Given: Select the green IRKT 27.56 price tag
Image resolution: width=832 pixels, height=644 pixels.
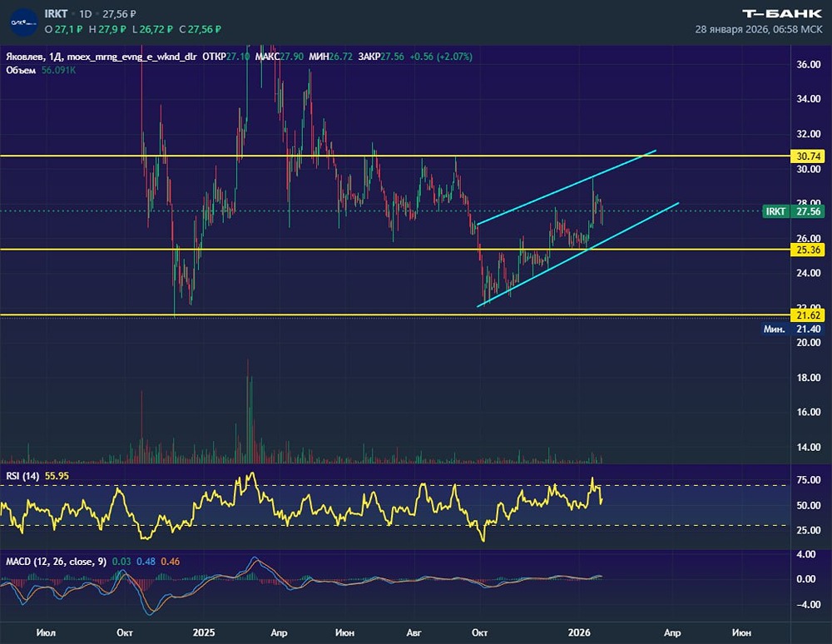Looking at the screenshot, I should 793,211.
